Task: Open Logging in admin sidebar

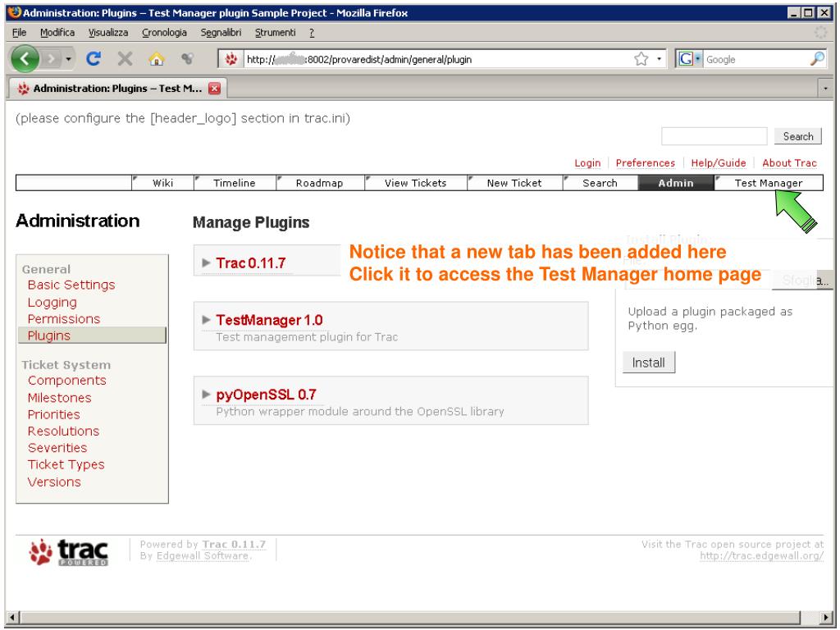Action: click(52, 302)
